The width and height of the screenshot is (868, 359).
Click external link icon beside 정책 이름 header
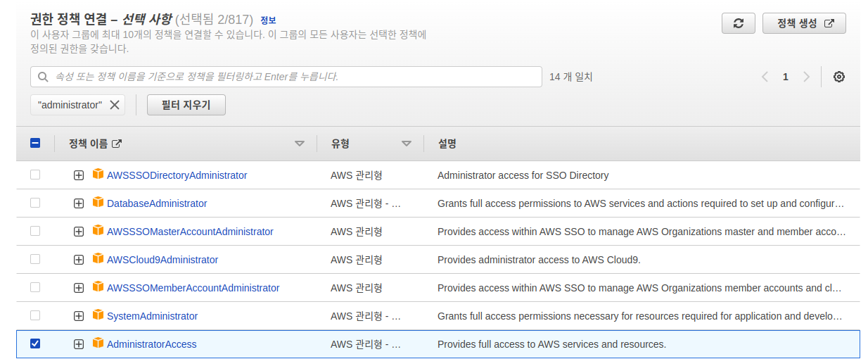(x=117, y=144)
